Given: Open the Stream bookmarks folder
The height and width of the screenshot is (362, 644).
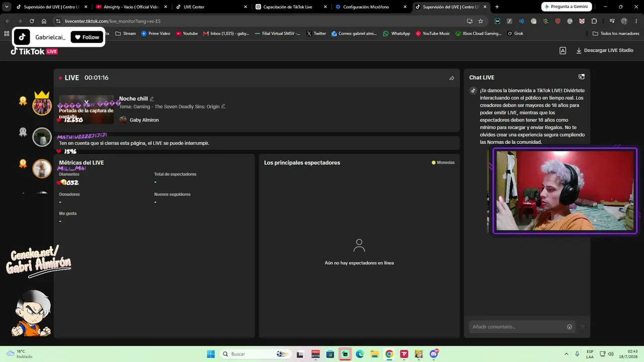Looking at the screenshot, I should click(x=125, y=34).
